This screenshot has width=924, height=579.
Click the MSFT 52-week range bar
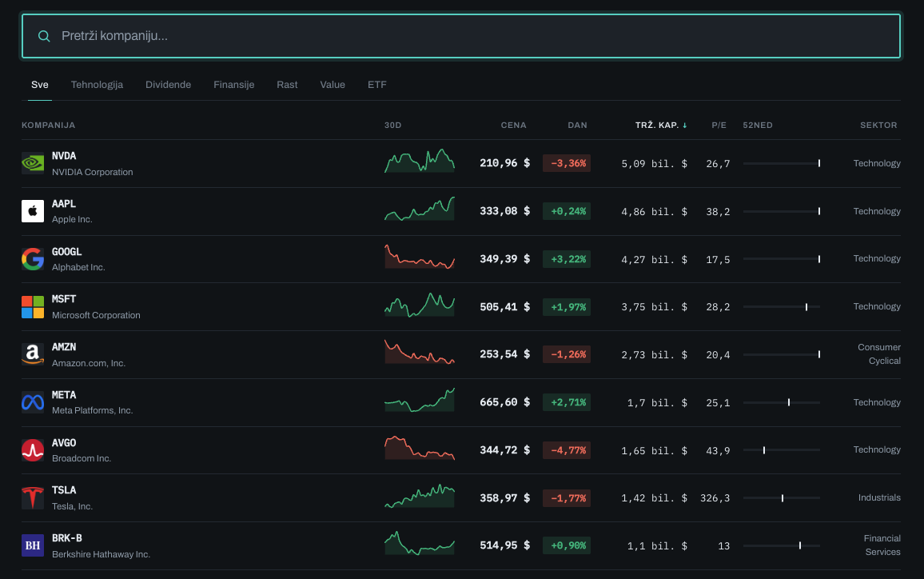[x=782, y=306]
